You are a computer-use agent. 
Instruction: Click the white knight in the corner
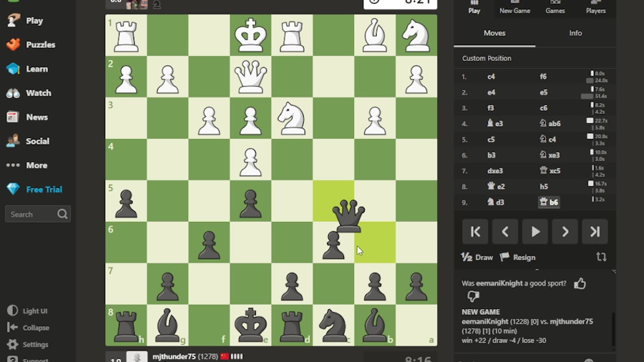click(x=416, y=35)
